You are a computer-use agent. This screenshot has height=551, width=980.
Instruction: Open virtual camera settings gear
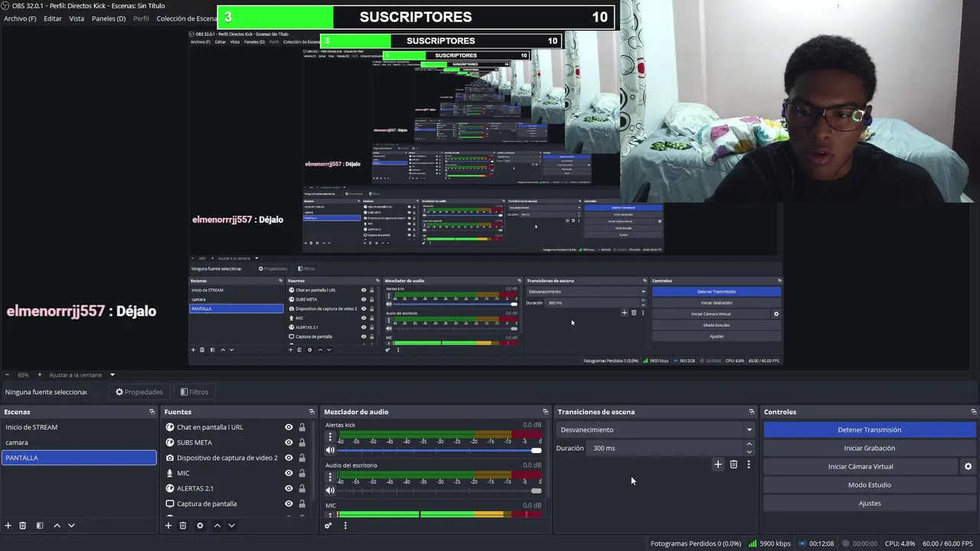tap(968, 466)
